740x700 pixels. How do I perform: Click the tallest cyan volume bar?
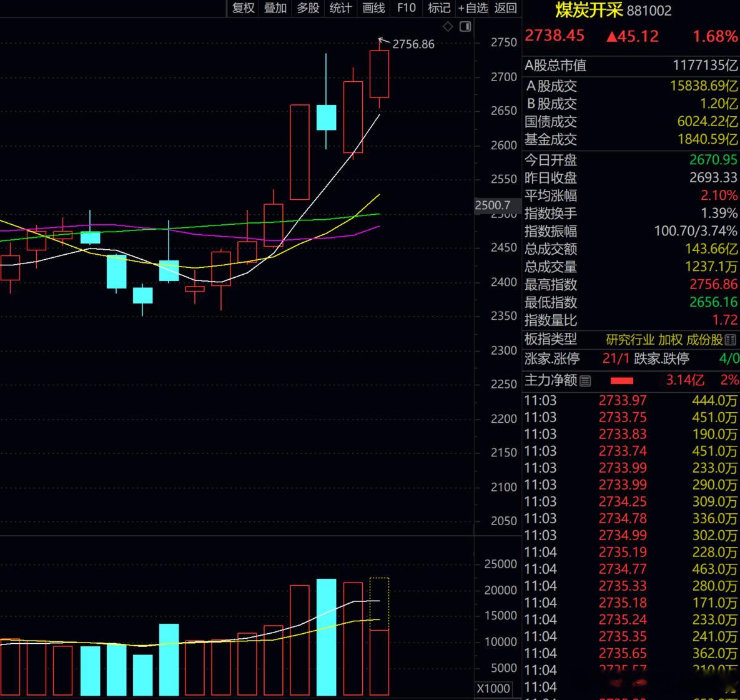click(326, 637)
